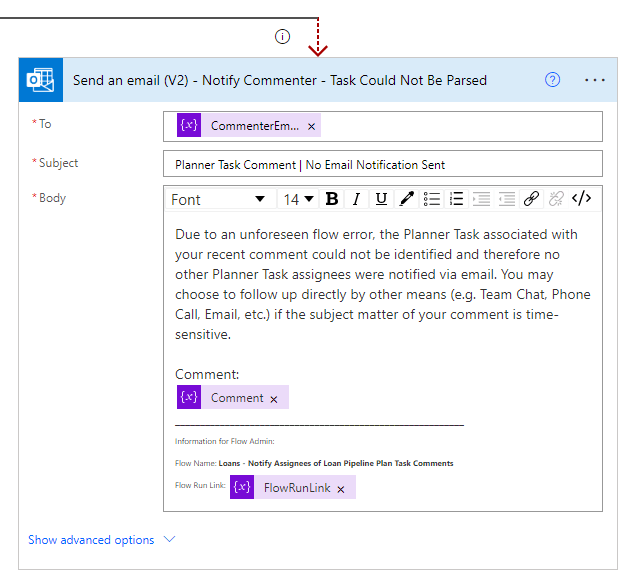Remove hyperlink with unlink icon
This screenshot has width=627, height=578.
(x=556, y=198)
